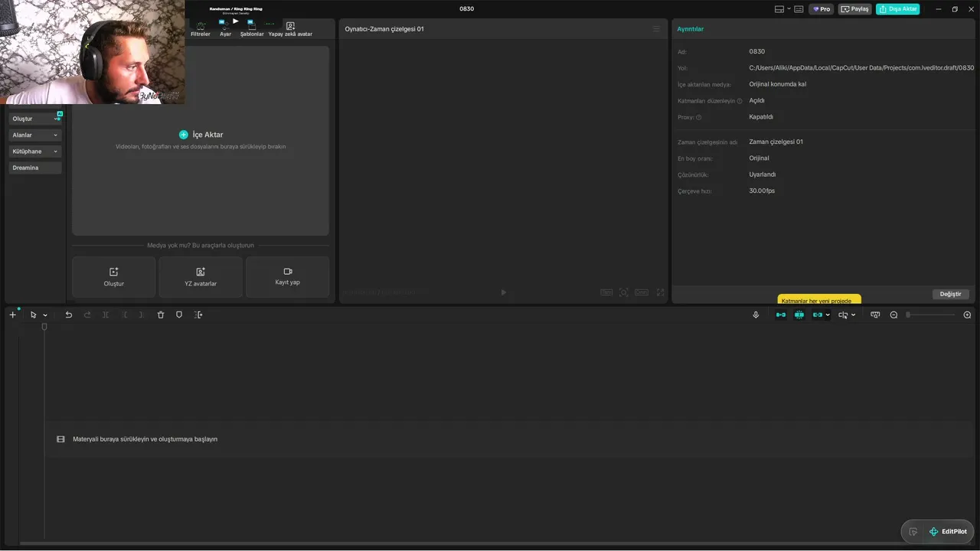
Task: Expand linkage options dropdown arrow
Action: click(x=828, y=315)
